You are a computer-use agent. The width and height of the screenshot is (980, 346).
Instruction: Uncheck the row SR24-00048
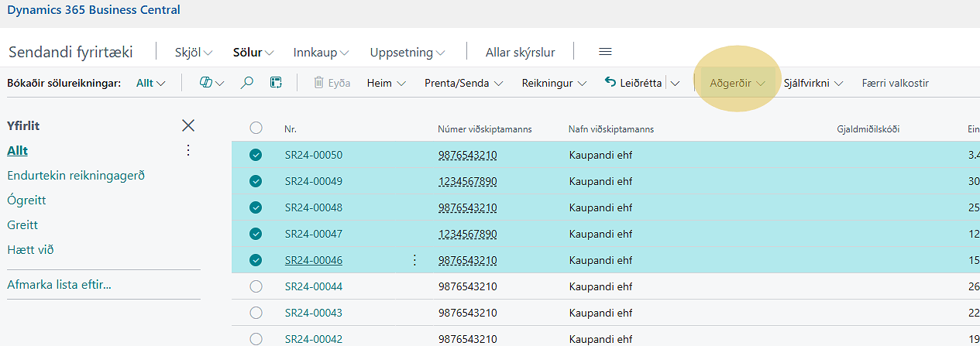point(256,207)
